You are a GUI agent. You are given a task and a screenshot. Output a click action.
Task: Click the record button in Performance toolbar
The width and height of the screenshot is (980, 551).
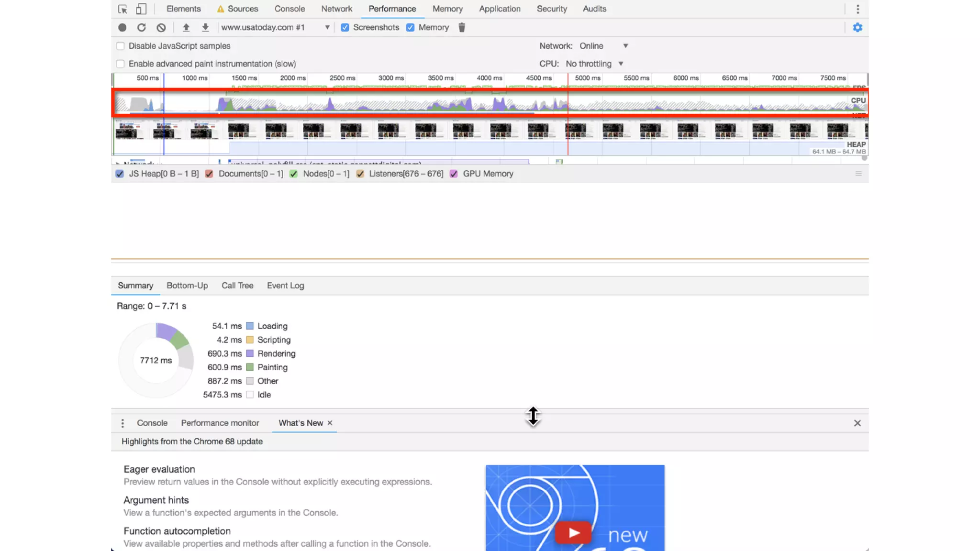pyautogui.click(x=122, y=28)
